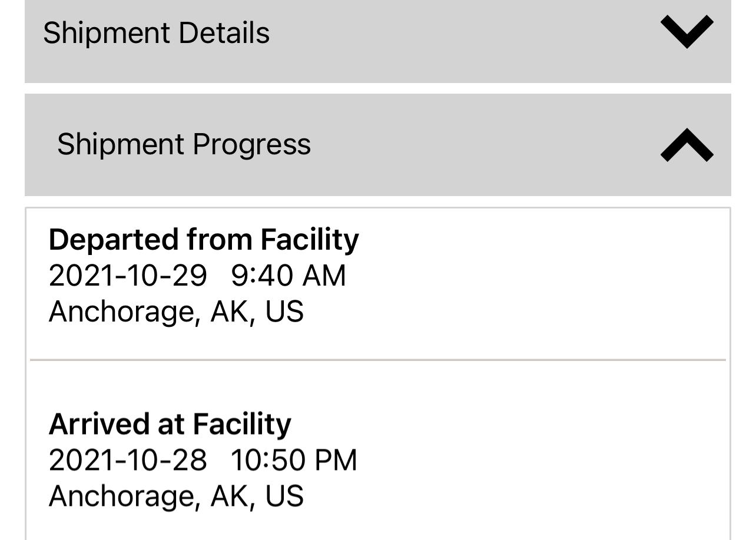Expand Shipment Details with the down chevron
Image resolution: width=756 pixels, height=540 pixels.
(687, 32)
